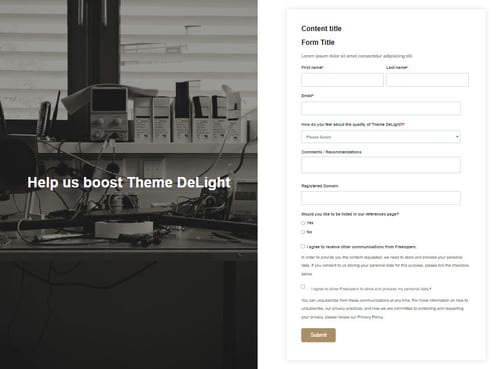Viewport: 500px width, 369px height.
Task: Check agree to store personal data box
Action: [303, 286]
